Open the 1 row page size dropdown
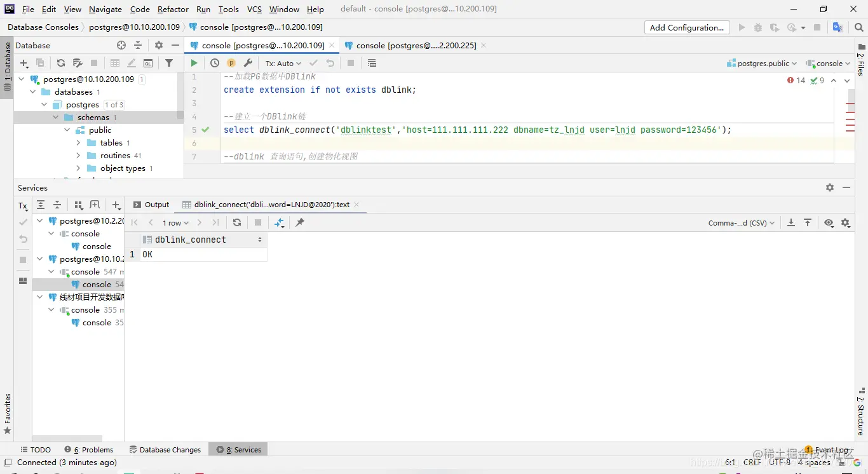Viewport: 868px width, 474px height. coord(175,222)
